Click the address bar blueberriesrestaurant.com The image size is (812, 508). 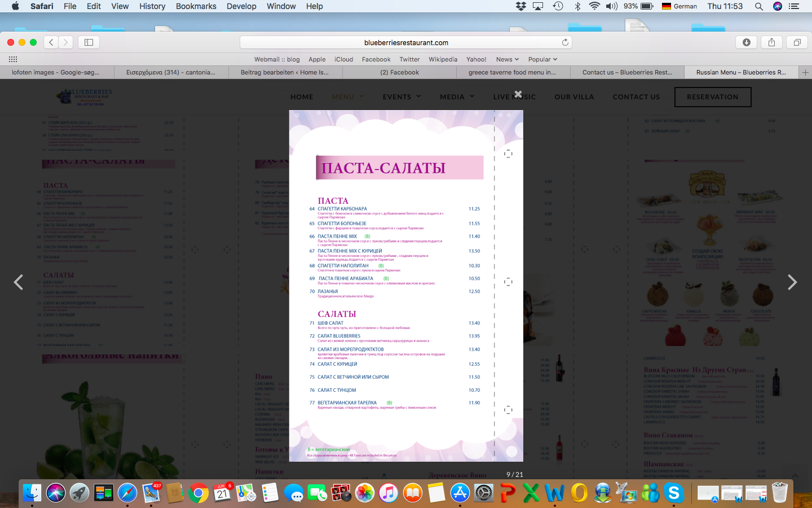click(406, 42)
